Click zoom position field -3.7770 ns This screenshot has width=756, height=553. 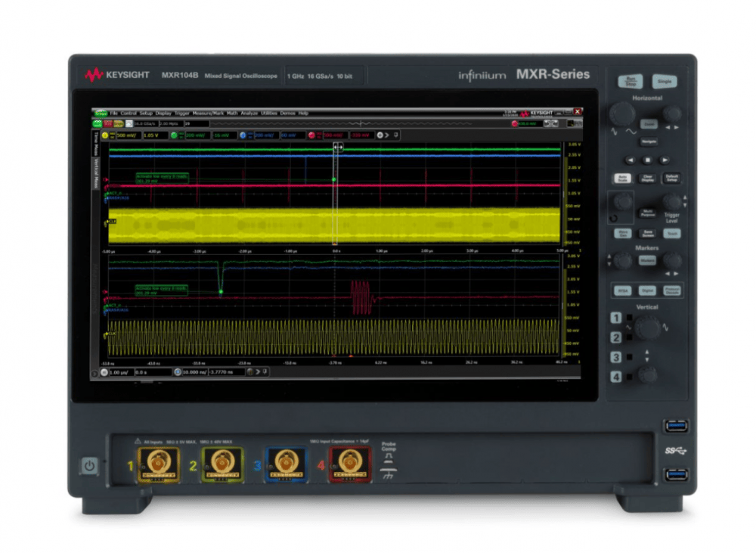pos(225,372)
